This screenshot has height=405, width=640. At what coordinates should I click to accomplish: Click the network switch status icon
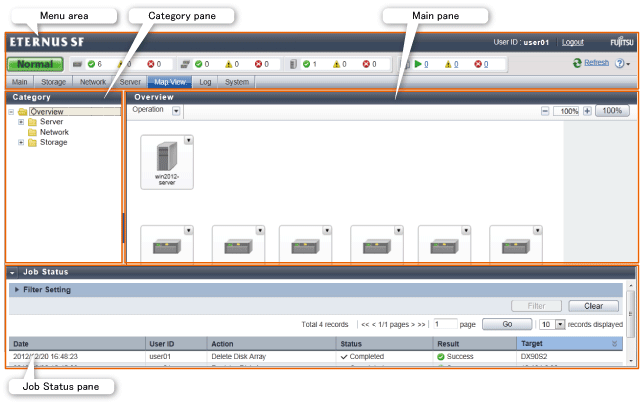[185, 64]
